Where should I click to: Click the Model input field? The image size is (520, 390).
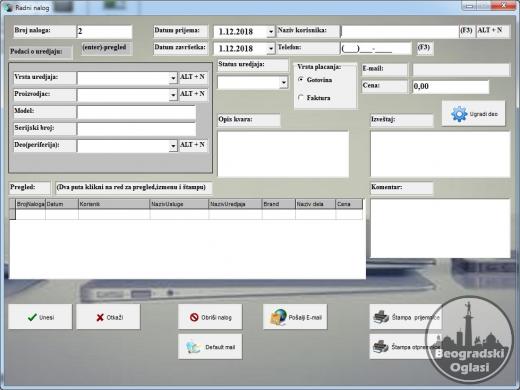[136, 112]
